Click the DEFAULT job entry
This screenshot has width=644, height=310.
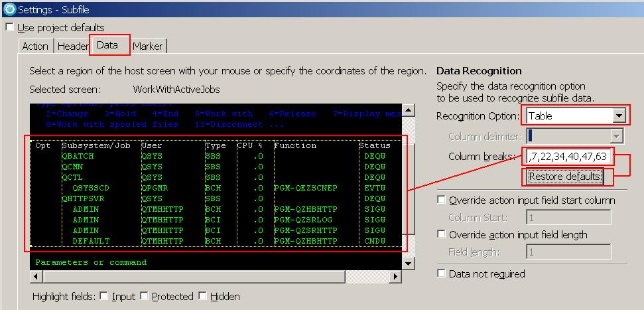[x=91, y=242]
